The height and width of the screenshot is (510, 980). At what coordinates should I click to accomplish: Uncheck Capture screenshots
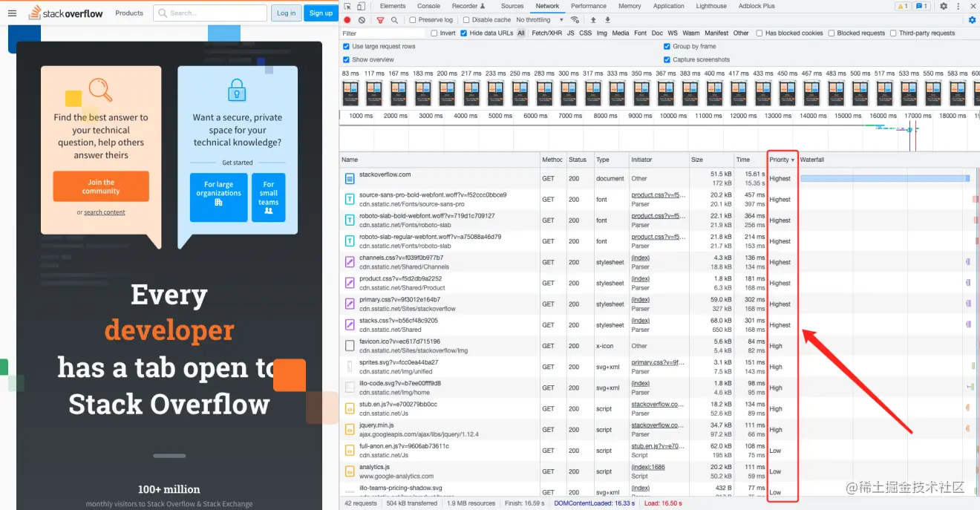click(x=667, y=59)
